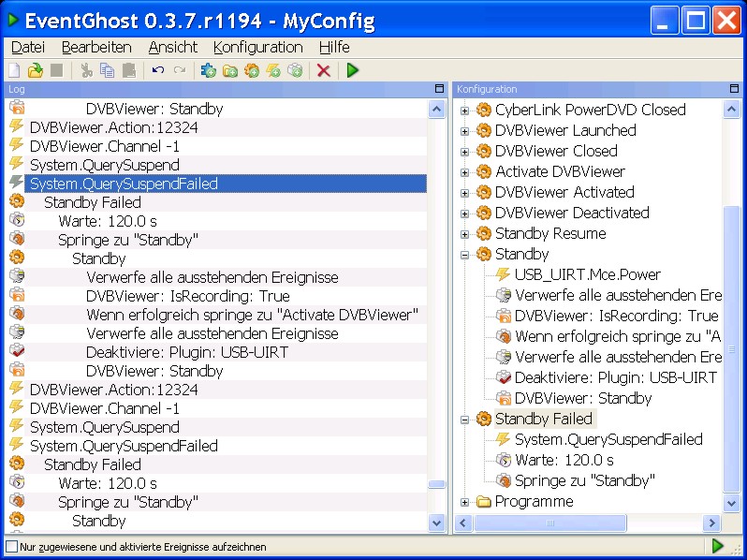Expand the DVBViewer Activated node
747x560 pixels.
point(464,193)
